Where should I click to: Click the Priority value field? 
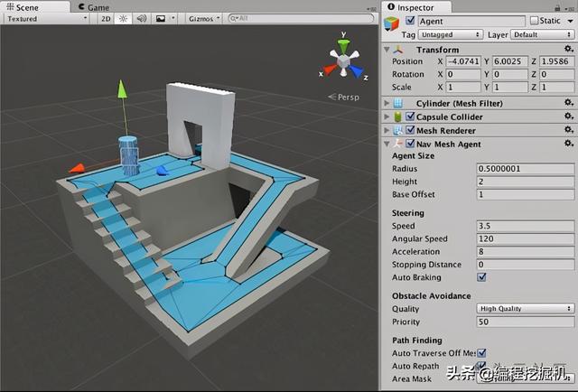point(526,322)
